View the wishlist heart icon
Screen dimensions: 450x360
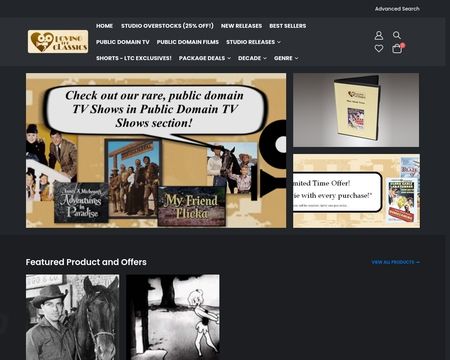tap(379, 48)
